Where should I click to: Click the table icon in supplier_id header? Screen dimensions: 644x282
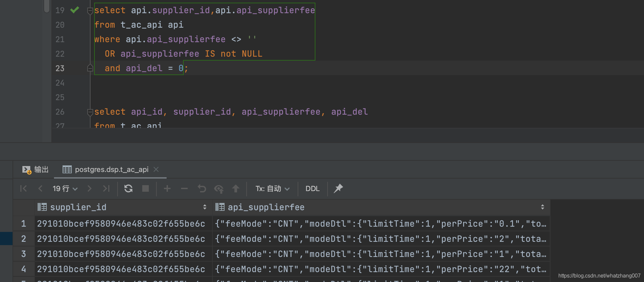coord(42,207)
